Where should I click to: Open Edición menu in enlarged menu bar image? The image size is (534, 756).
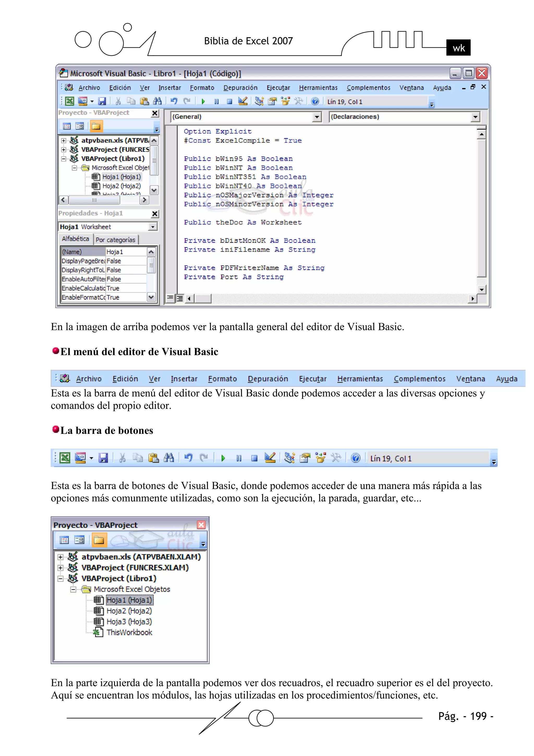[125, 379]
